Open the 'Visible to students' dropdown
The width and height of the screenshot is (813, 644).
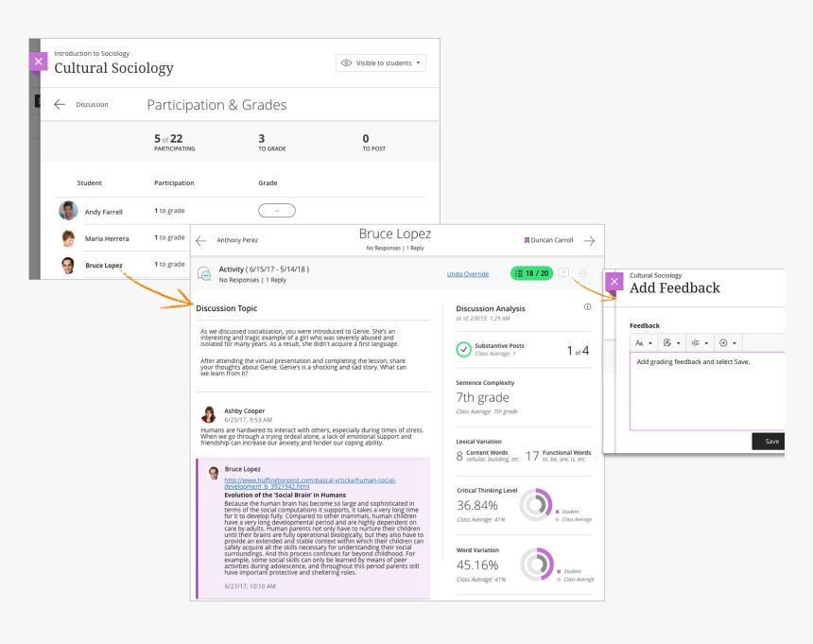tap(381, 62)
